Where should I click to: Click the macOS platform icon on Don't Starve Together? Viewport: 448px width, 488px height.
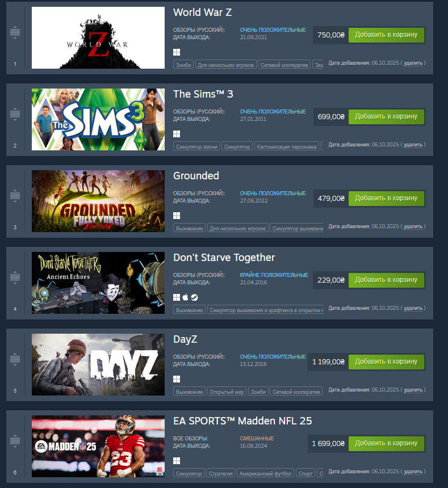pos(185,297)
